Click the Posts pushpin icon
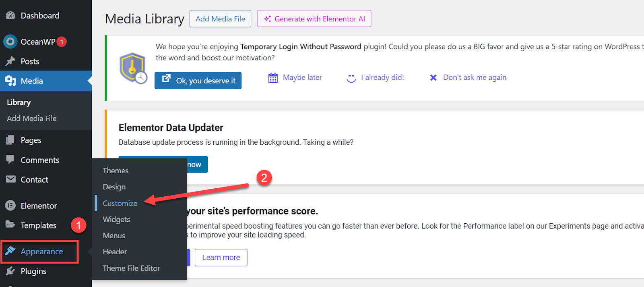Image resolution: width=644 pixels, height=287 pixels. [x=10, y=61]
